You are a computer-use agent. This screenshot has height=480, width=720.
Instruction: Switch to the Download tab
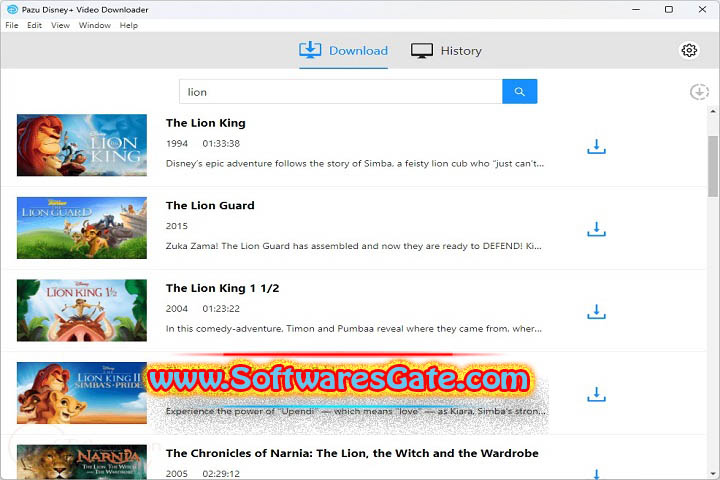[343, 51]
